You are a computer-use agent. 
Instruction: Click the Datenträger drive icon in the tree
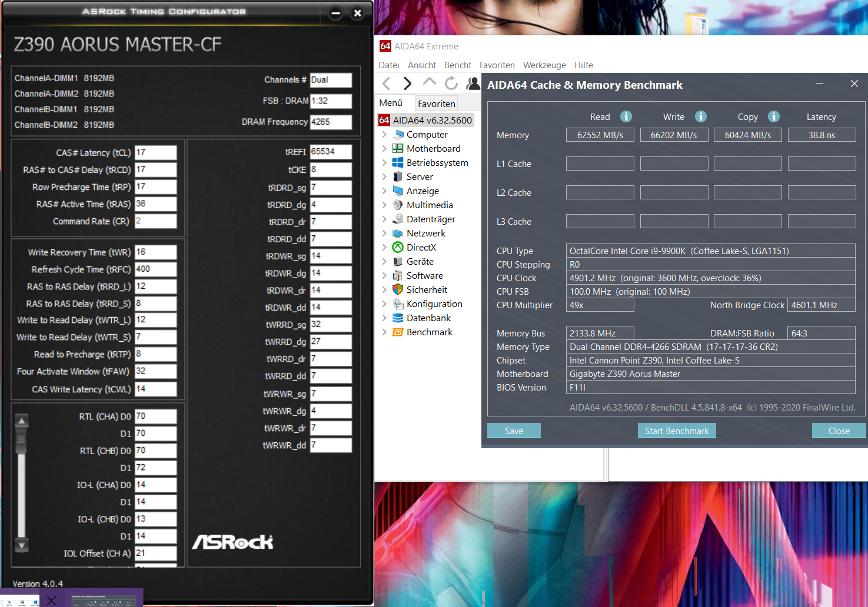[x=398, y=219]
